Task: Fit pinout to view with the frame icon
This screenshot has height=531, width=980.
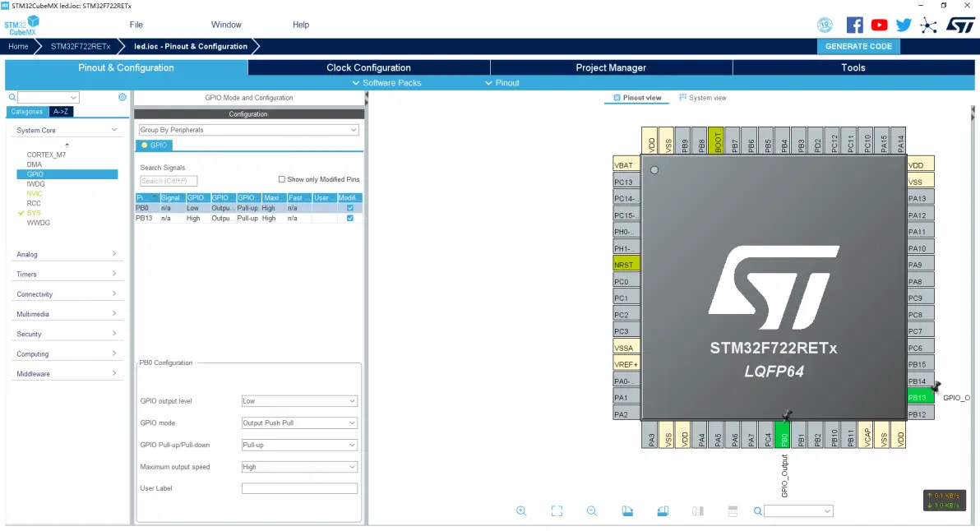Action: (557, 511)
